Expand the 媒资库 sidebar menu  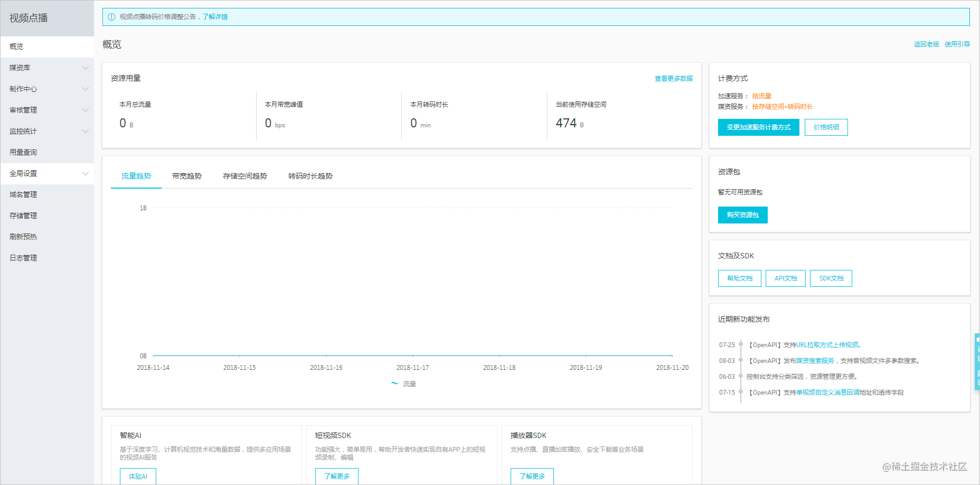(x=85, y=68)
